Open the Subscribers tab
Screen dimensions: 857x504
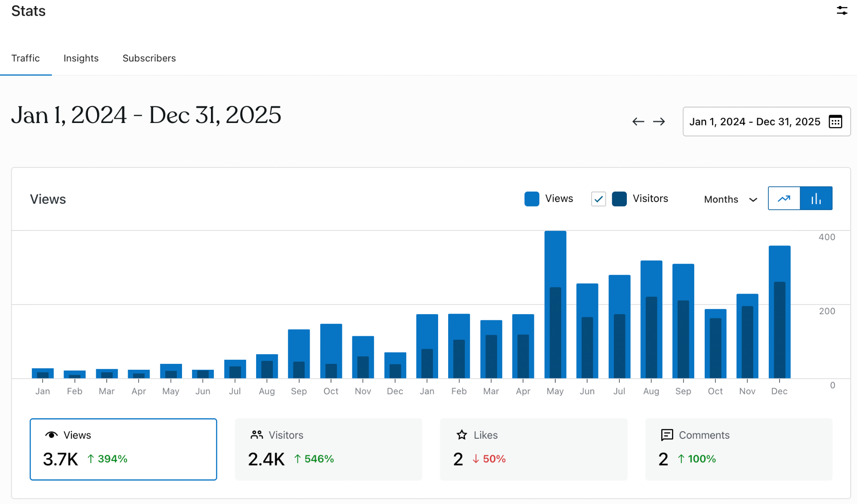click(x=149, y=58)
